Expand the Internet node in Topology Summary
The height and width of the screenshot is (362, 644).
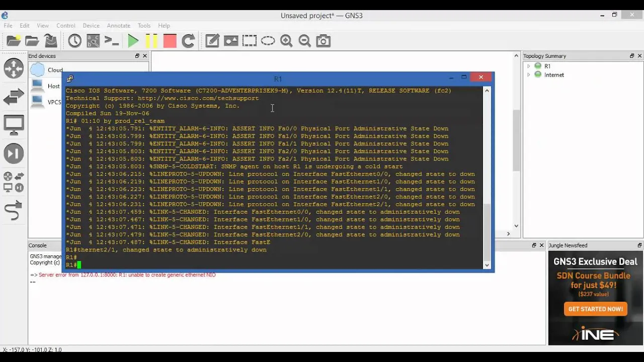tap(528, 75)
